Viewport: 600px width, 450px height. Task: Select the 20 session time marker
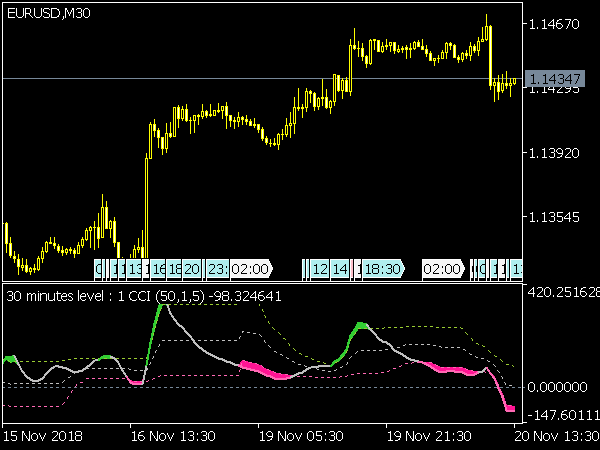point(192,269)
